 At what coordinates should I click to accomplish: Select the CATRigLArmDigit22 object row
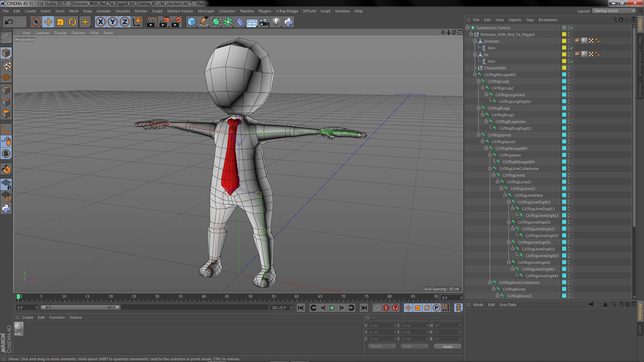[538, 229]
